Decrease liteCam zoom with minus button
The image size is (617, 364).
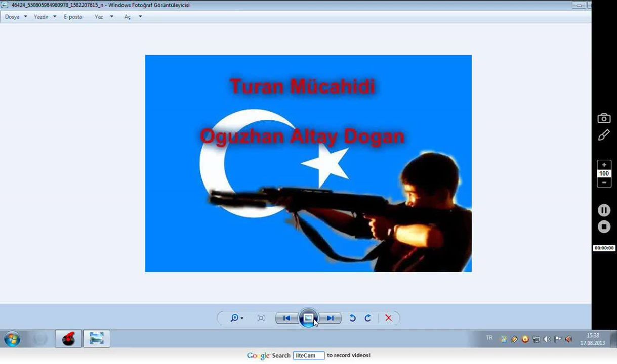pos(604,183)
